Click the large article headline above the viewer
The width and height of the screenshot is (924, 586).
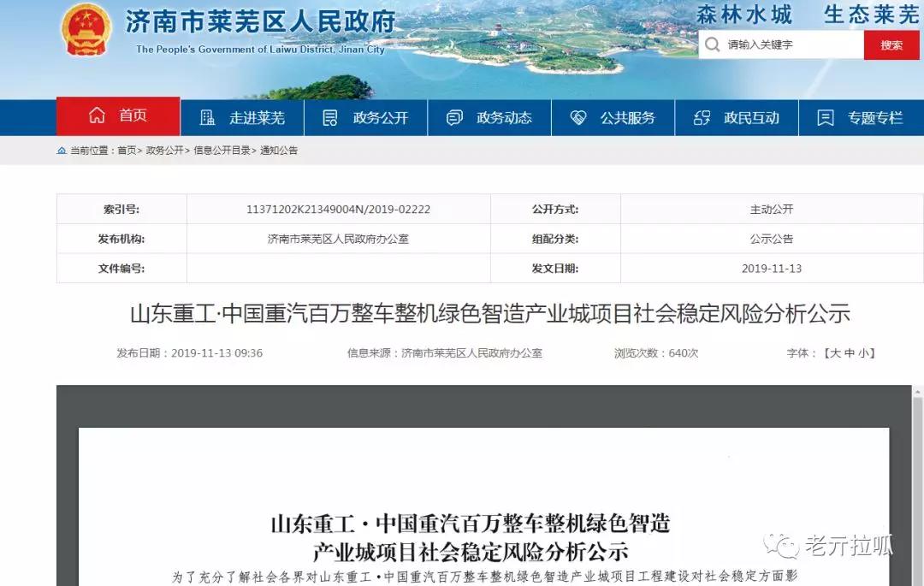click(490, 314)
